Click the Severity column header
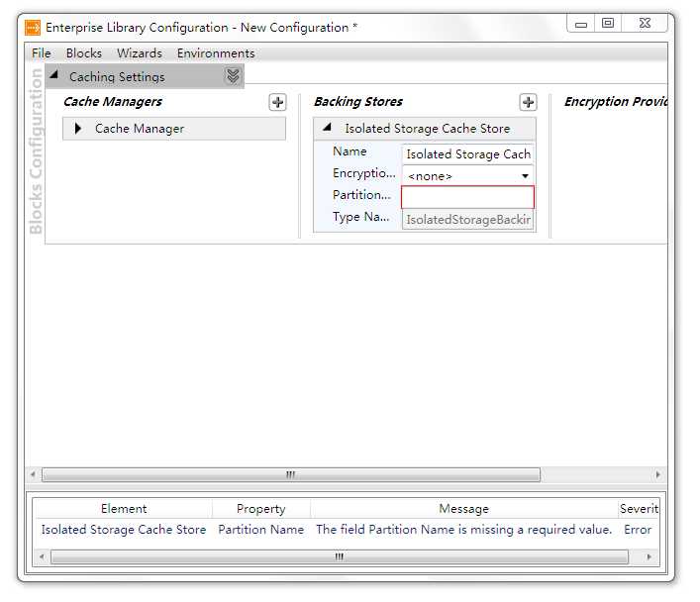This screenshot has height=602, width=700. 639,509
